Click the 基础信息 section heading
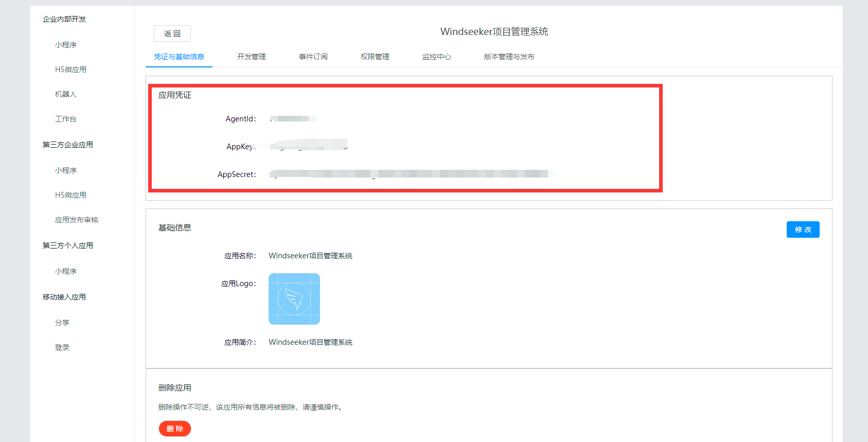 tap(175, 228)
